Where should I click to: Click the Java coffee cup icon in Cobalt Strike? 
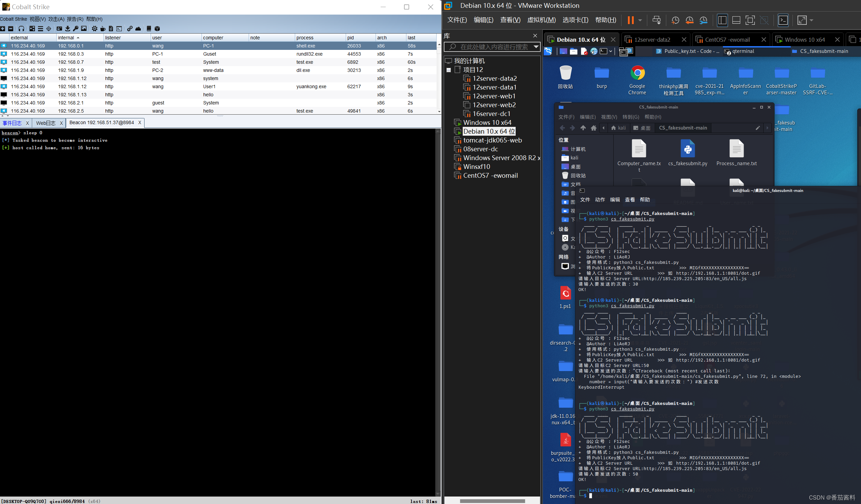tap(103, 29)
